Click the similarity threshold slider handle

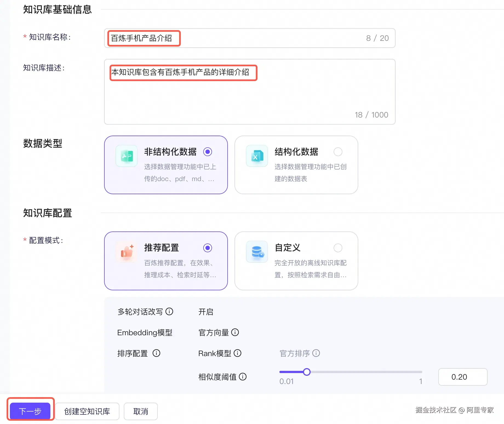(x=307, y=372)
